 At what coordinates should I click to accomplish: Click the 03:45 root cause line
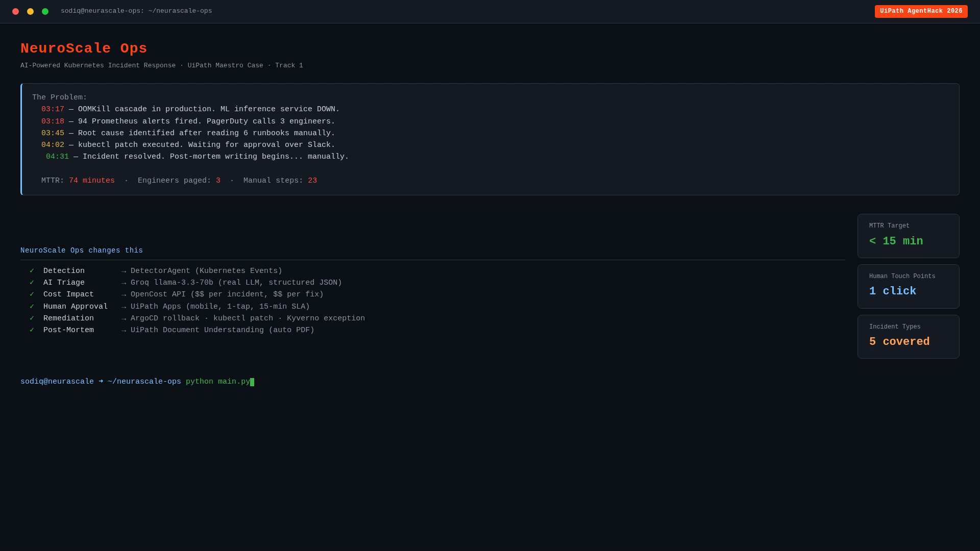pyautogui.click(x=188, y=133)
